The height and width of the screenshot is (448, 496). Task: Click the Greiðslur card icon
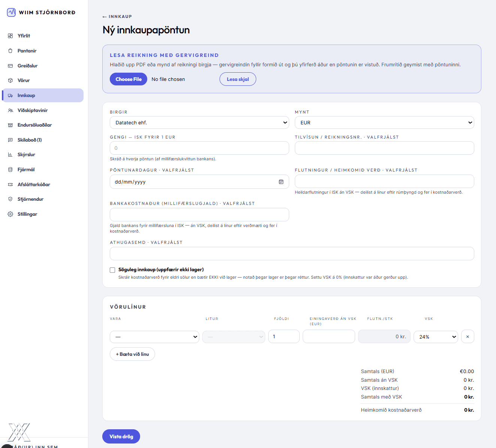(x=10, y=66)
